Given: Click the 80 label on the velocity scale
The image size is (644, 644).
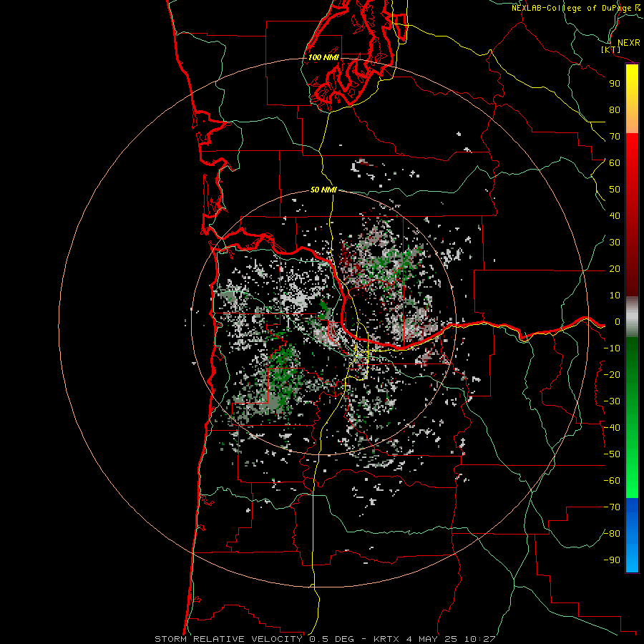Looking at the screenshot, I should point(615,109).
